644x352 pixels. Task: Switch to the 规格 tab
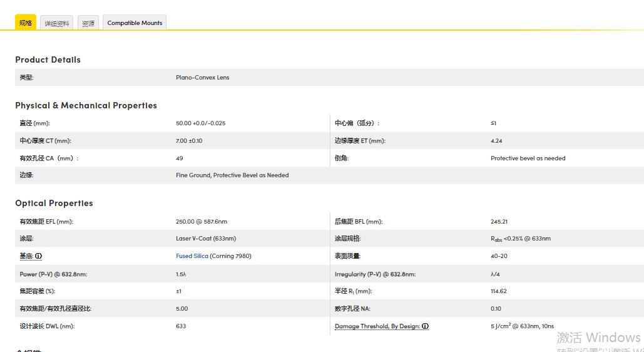point(25,23)
